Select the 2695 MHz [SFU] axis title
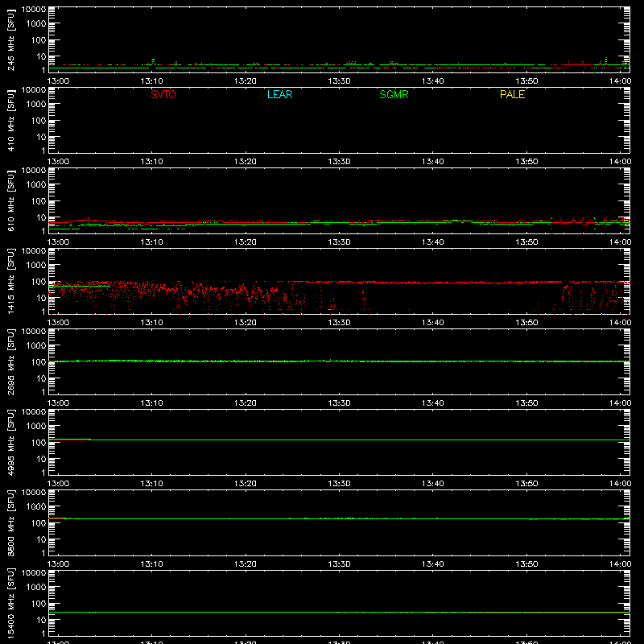 (x=10, y=361)
